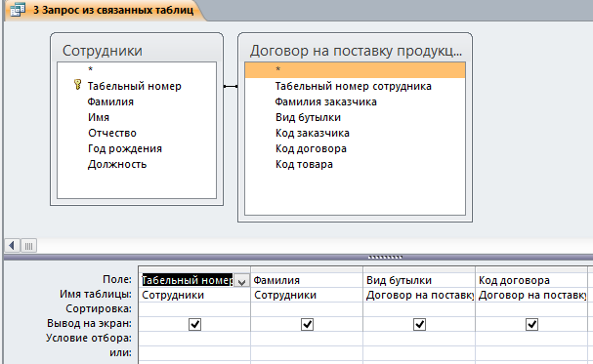Select the 'Табельный номер' field in Сотрудники
Viewport: 593px width, 364px height.
coord(135,86)
